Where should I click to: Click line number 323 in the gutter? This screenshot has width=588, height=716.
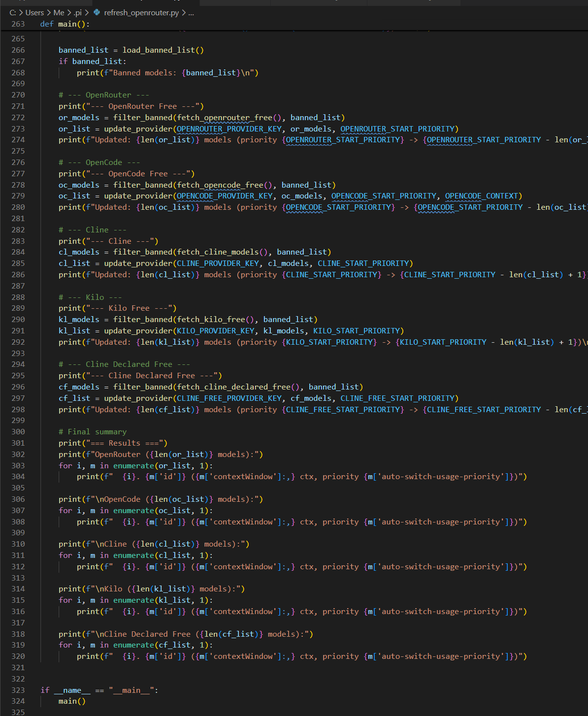coord(18,690)
